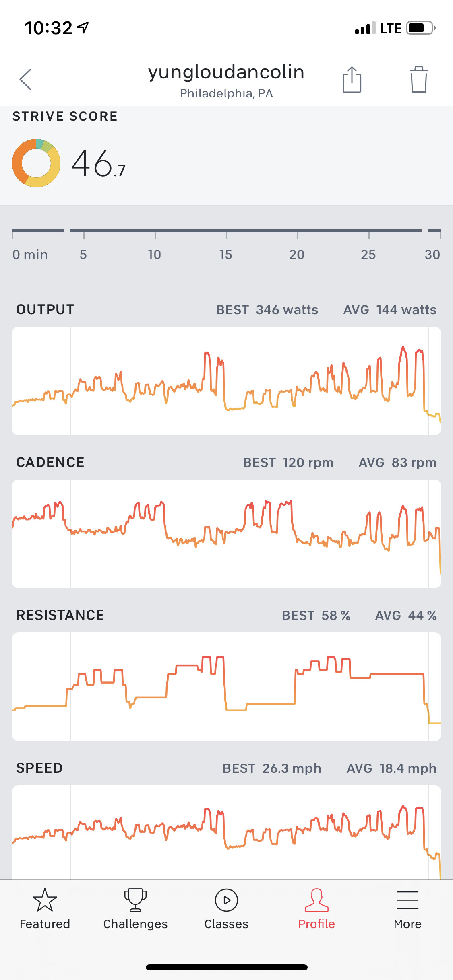The width and height of the screenshot is (453, 980).
Task: Tap the 25 minute timeline marker
Action: pos(368,254)
